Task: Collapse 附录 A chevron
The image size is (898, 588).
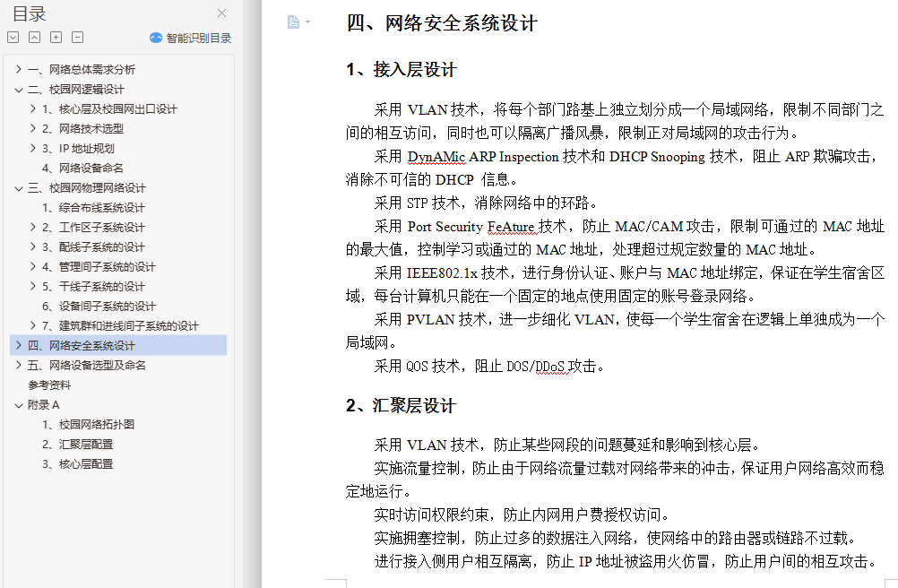Action: coord(18,405)
